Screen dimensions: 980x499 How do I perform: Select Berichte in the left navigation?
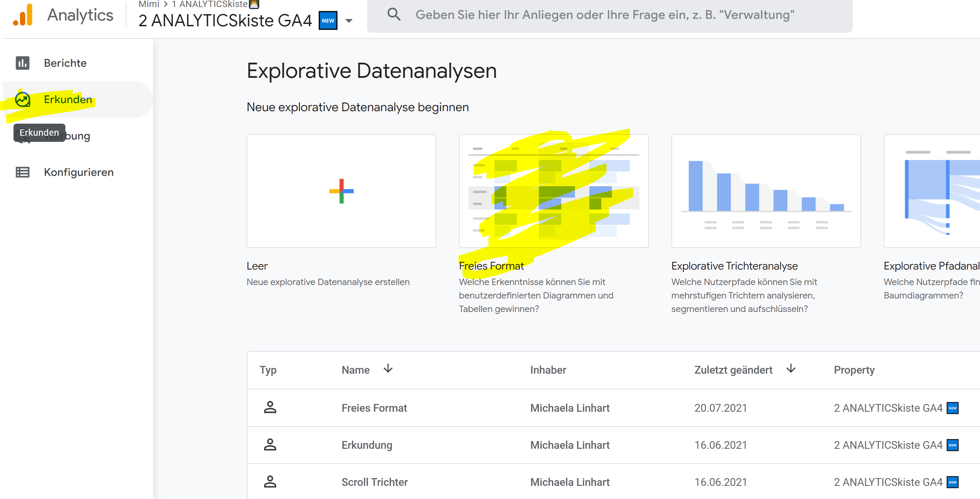[65, 63]
